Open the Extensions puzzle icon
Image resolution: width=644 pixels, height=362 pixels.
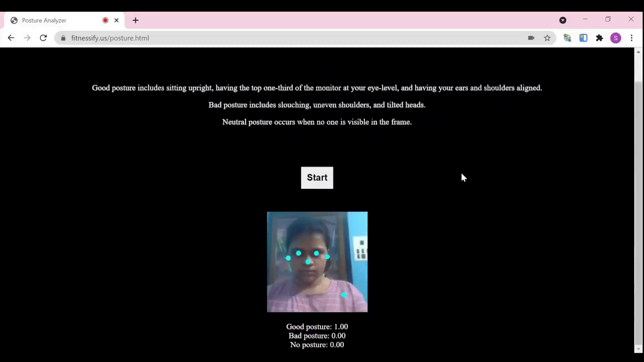(599, 38)
